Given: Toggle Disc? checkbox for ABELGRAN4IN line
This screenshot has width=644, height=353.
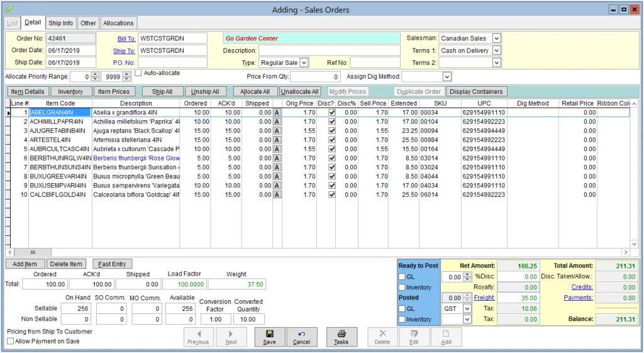Looking at the screenshot, I should pos(332,113).
